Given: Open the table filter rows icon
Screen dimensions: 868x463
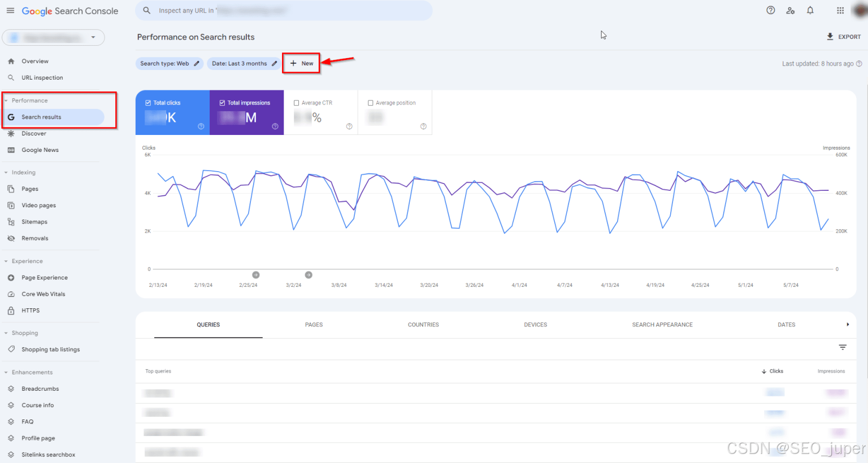Looking at the screenshot, I should (843, 347).
